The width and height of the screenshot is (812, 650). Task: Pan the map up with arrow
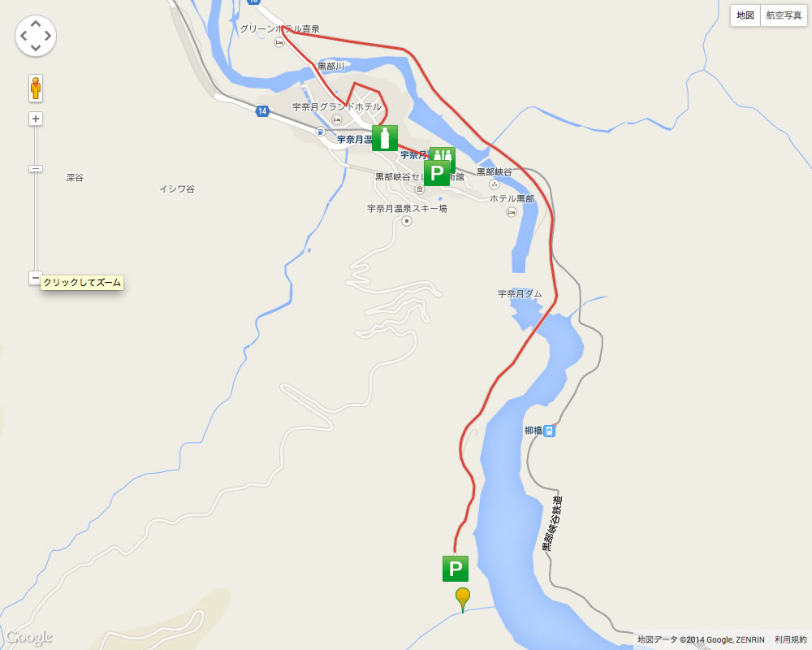tap(36, 24)
